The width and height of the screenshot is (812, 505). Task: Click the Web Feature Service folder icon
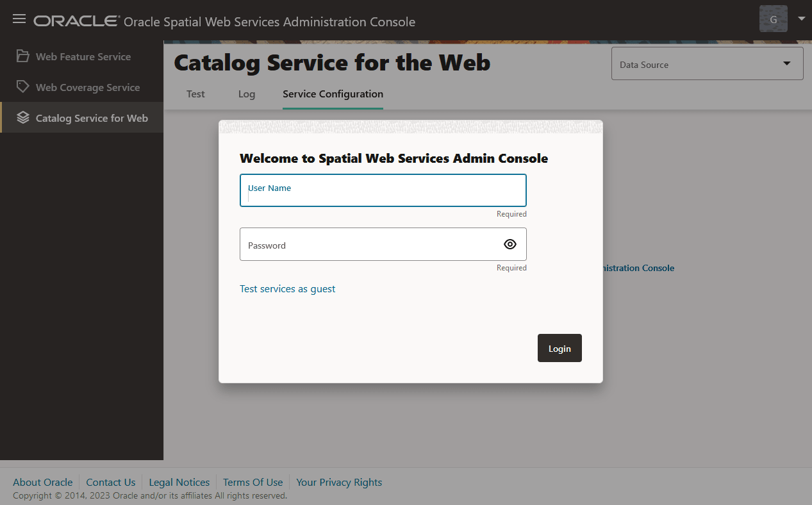(x=23, y=56)
